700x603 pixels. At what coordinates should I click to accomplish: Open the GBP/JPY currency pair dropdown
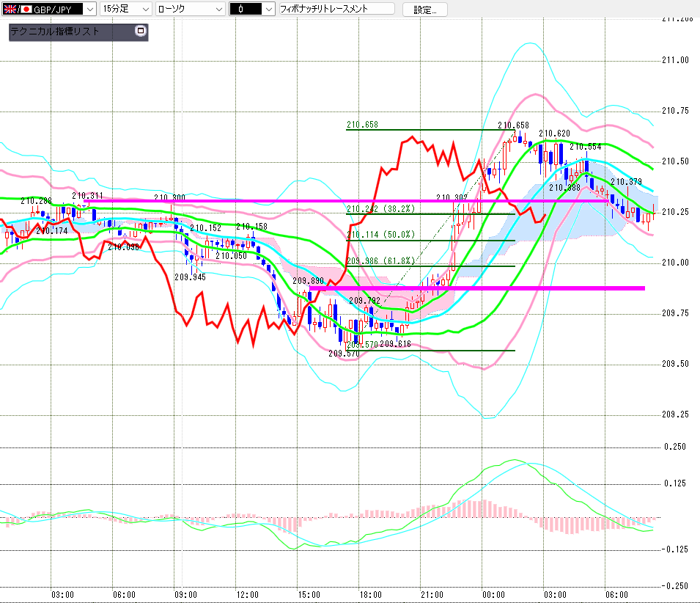(48, 9)
